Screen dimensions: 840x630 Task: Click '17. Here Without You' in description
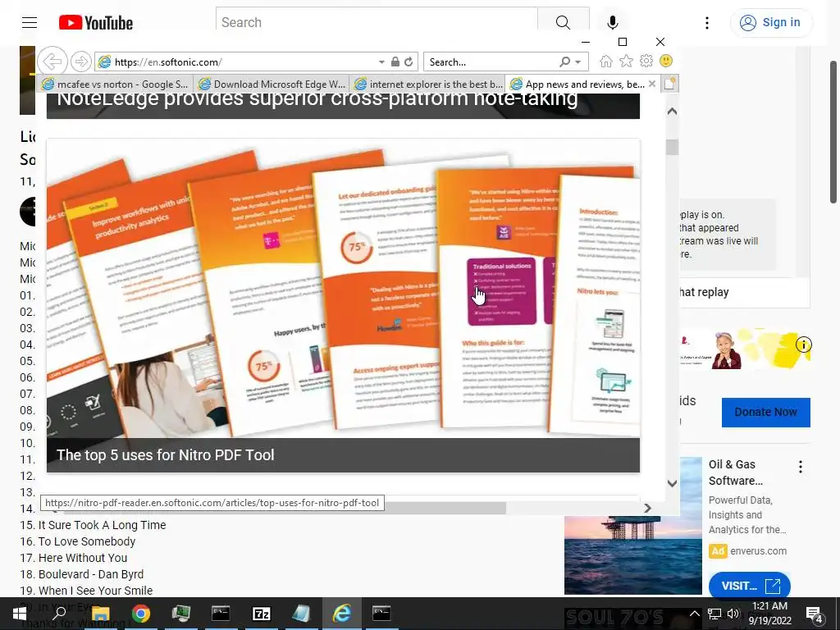click(73, 558)
